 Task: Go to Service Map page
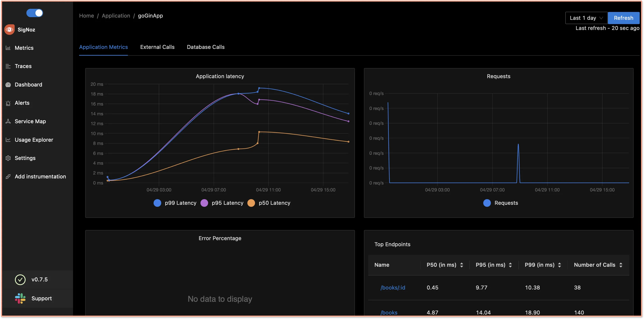coord(30,121)
